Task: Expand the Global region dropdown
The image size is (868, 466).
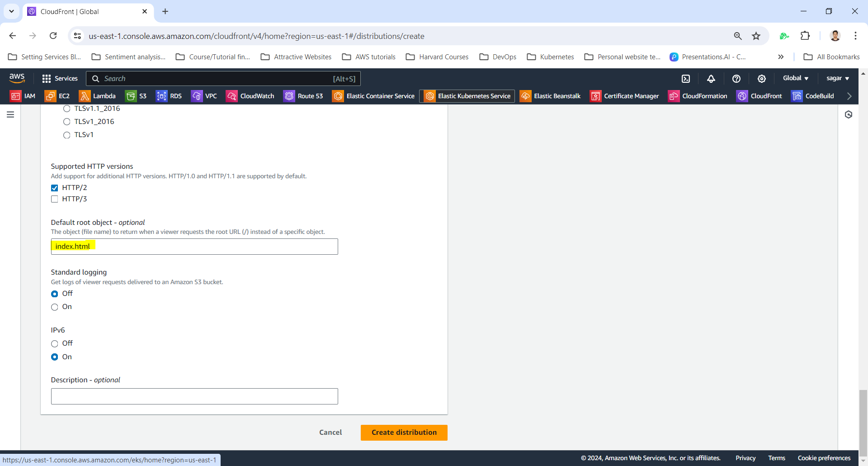Action: tap(795, 78)
